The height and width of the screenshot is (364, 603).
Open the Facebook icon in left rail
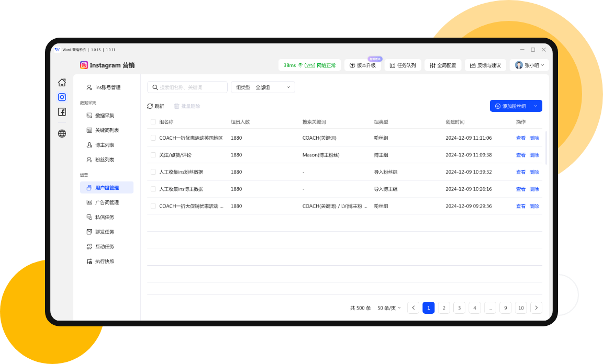(62, 112)
